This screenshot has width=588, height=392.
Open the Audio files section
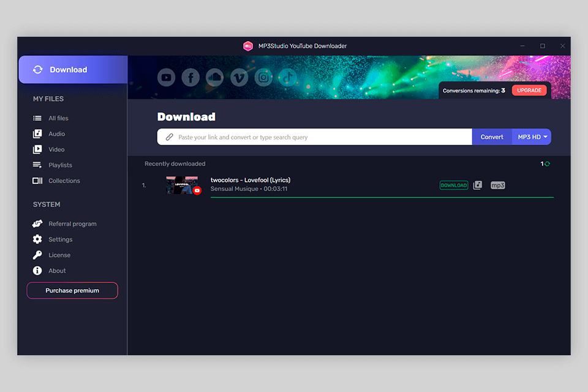(x=56, y=134)
